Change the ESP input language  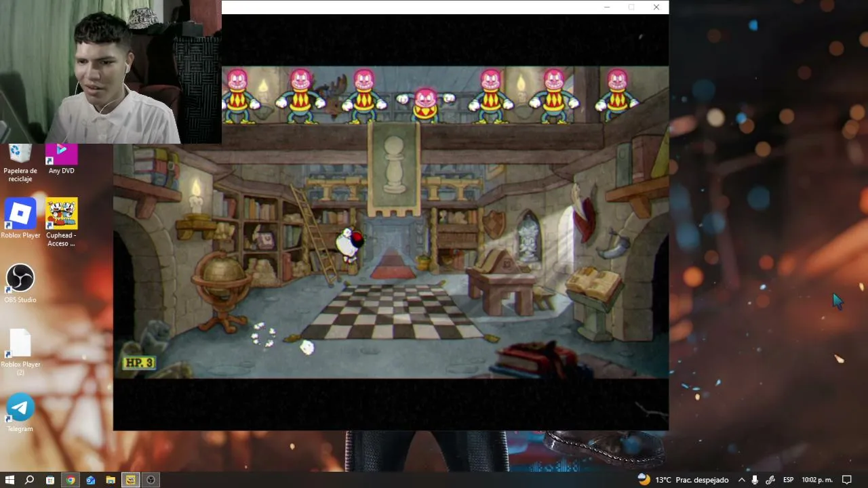click(x=788, y=480)
